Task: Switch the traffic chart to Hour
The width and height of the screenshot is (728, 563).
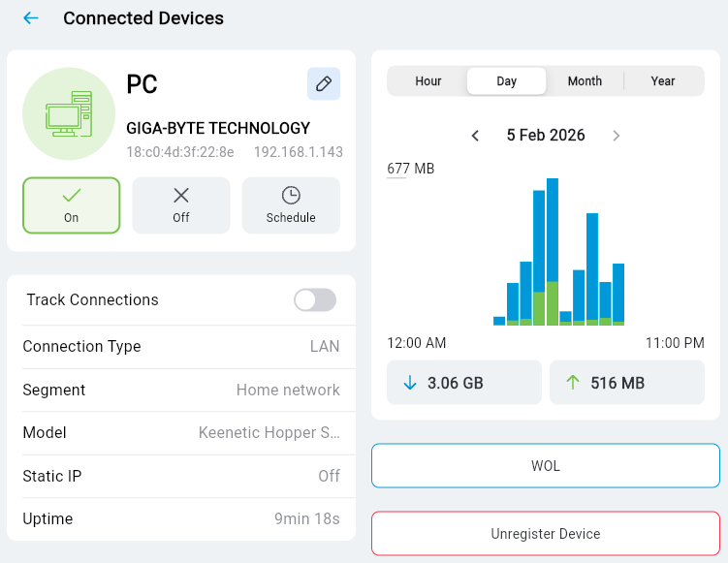Action: click(428, 81)
